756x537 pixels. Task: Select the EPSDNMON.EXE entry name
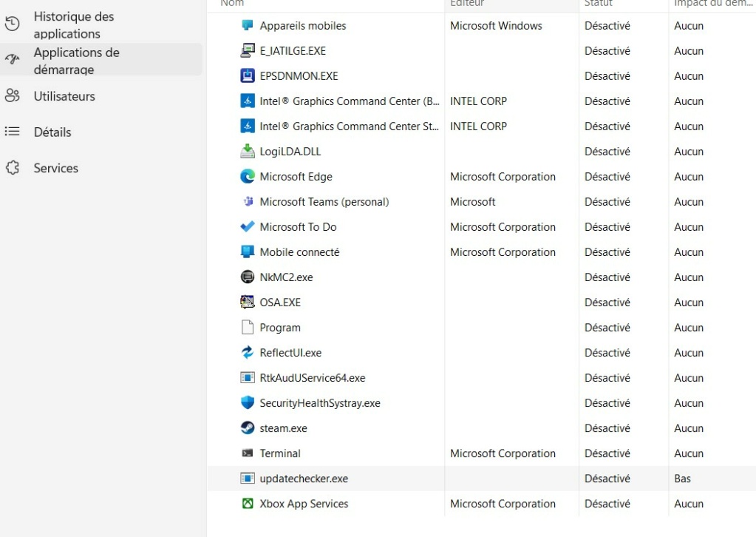(299, 75)
